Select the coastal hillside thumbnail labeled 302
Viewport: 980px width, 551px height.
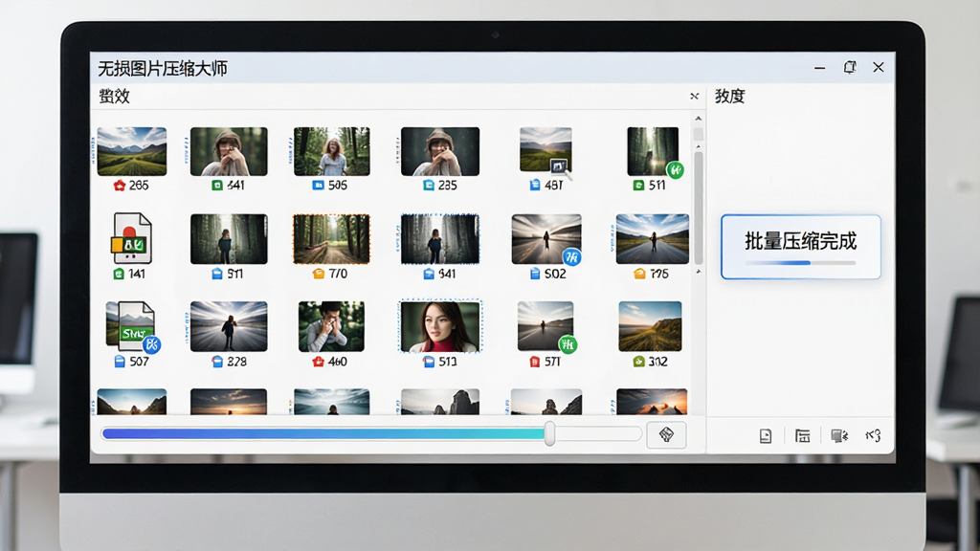tap(650, 326)
